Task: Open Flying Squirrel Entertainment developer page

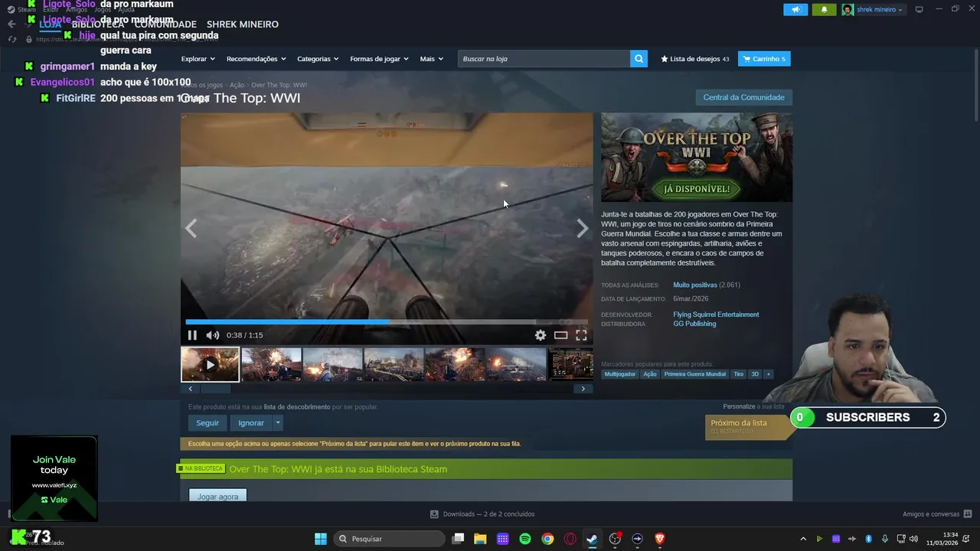Action: click(x=716, y=315)
